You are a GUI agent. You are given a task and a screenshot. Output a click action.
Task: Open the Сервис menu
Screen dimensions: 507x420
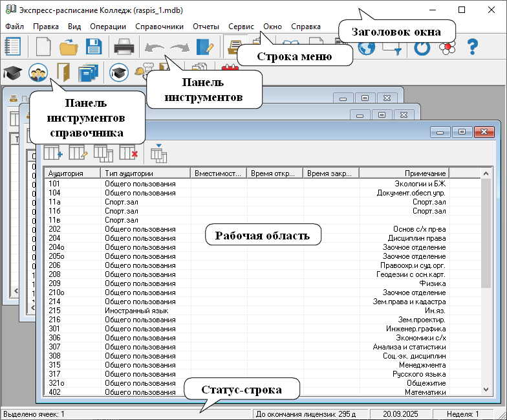coord(241,27)
